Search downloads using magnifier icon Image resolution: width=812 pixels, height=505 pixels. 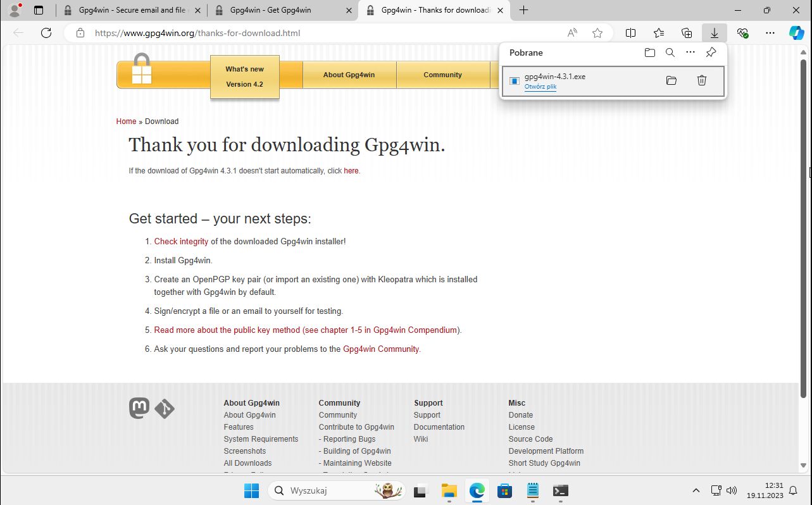point(670,53)
